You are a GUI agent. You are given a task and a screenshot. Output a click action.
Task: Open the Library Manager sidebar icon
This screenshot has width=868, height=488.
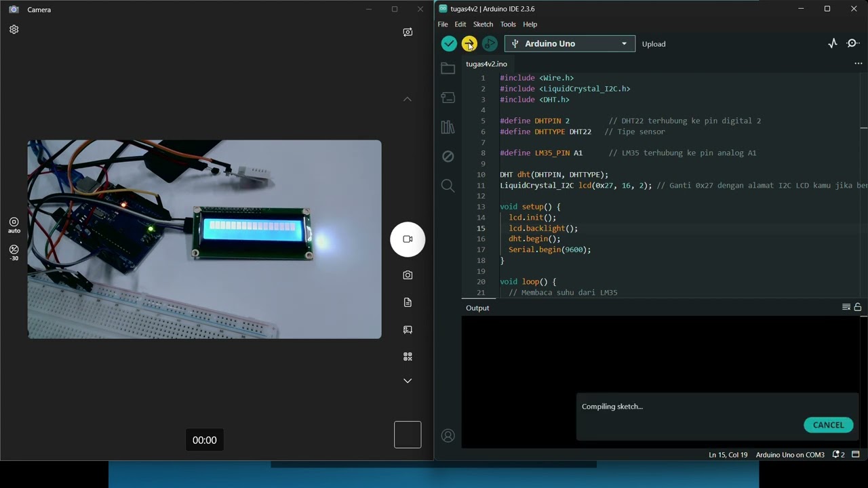coord(448,127)
